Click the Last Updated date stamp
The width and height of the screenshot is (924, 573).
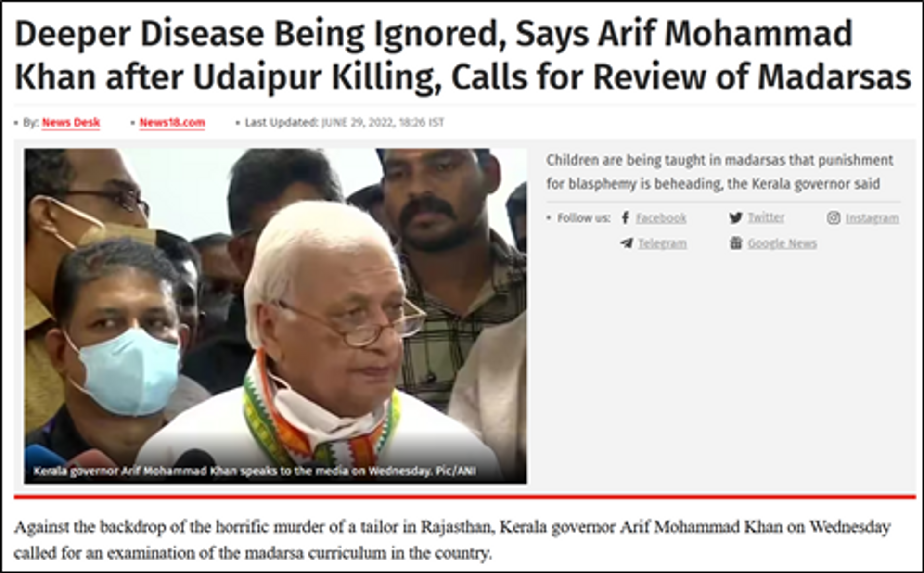pyautogui.click(x=345, y=123)
